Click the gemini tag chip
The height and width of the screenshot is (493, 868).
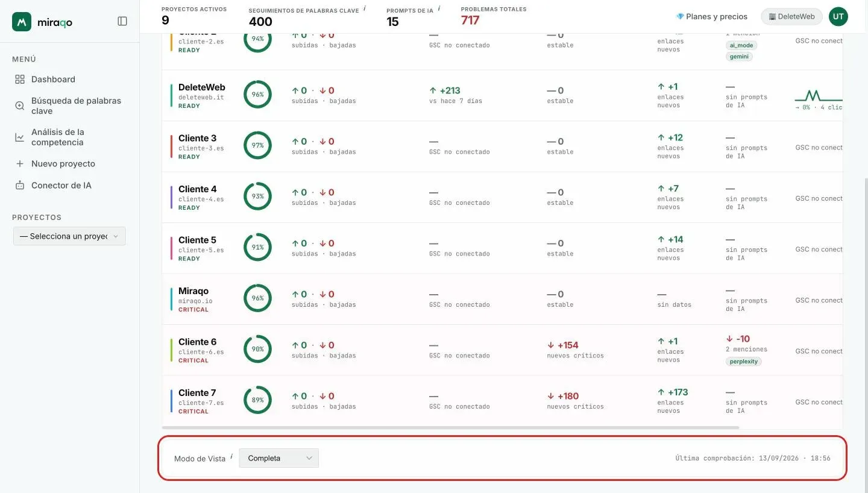(x=739, y=57)
